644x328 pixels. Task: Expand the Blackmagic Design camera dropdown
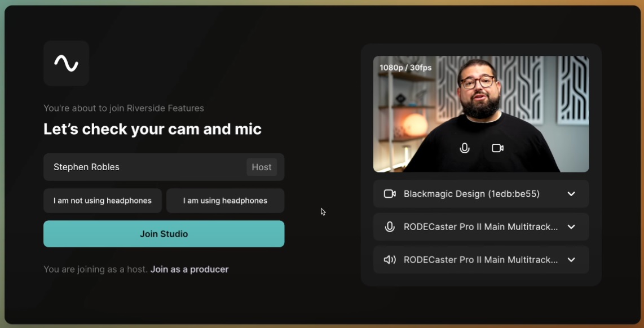(x=571, y=193)
